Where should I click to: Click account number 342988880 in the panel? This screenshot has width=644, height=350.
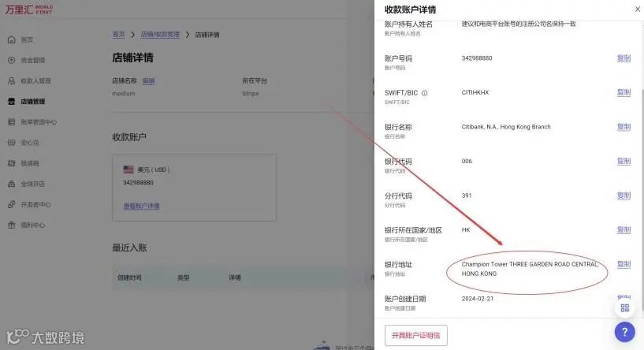(x=476, y=58)
